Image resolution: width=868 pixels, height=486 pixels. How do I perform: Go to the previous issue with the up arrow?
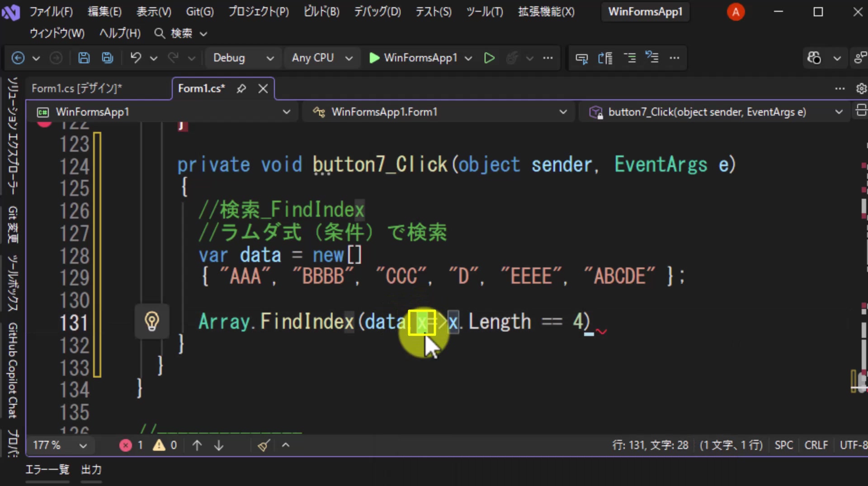(x=197, y=445)
